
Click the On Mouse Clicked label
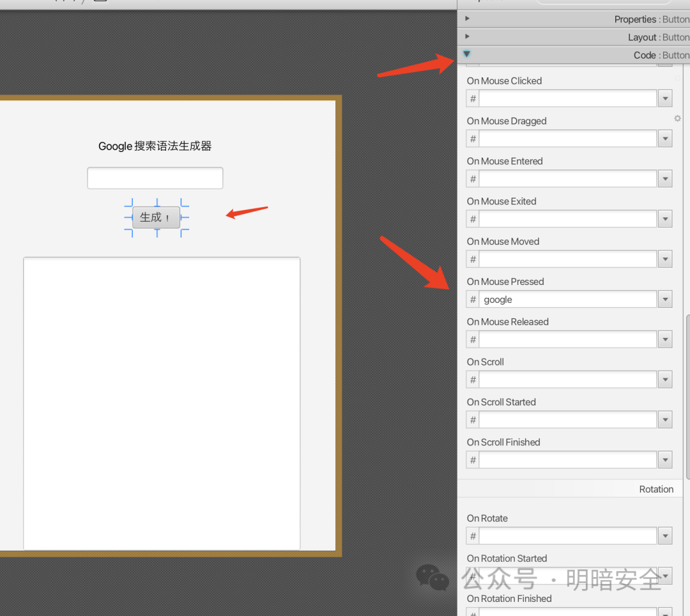(504, 81)
